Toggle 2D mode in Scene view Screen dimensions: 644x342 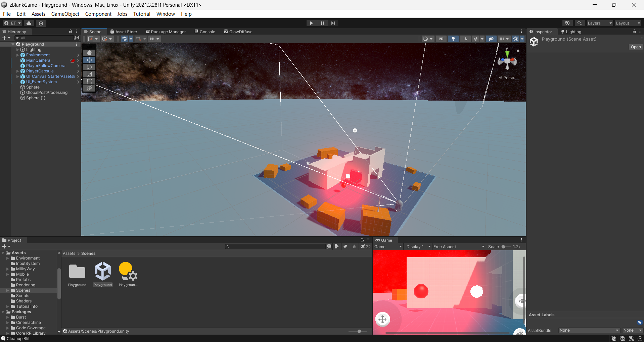click(441, 39)
